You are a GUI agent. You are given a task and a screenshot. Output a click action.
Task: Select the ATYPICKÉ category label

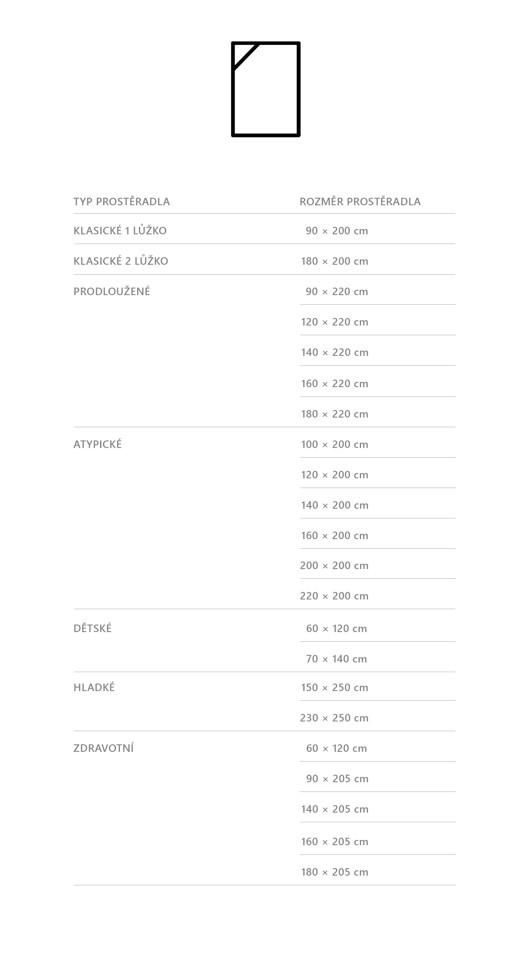[97, 444]
